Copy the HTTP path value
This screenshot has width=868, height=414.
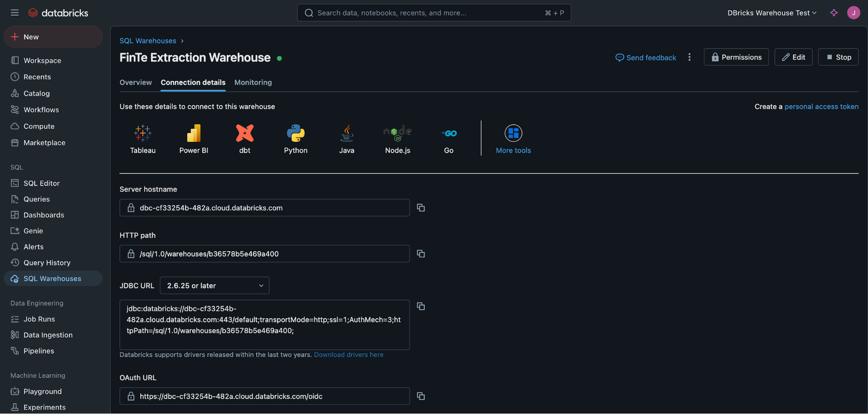coord(421,253)
